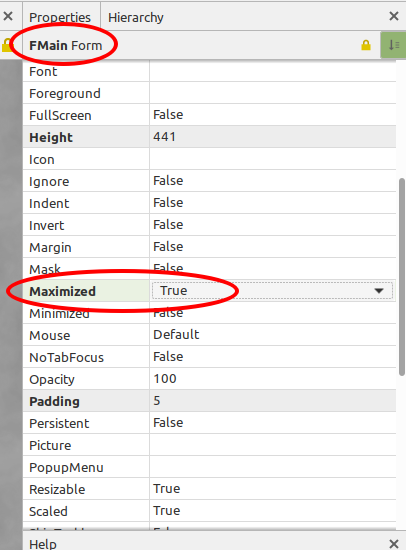406x550 pixels.
Task: Click the Mouse Default value cell
Action: [x=273, y=335]
